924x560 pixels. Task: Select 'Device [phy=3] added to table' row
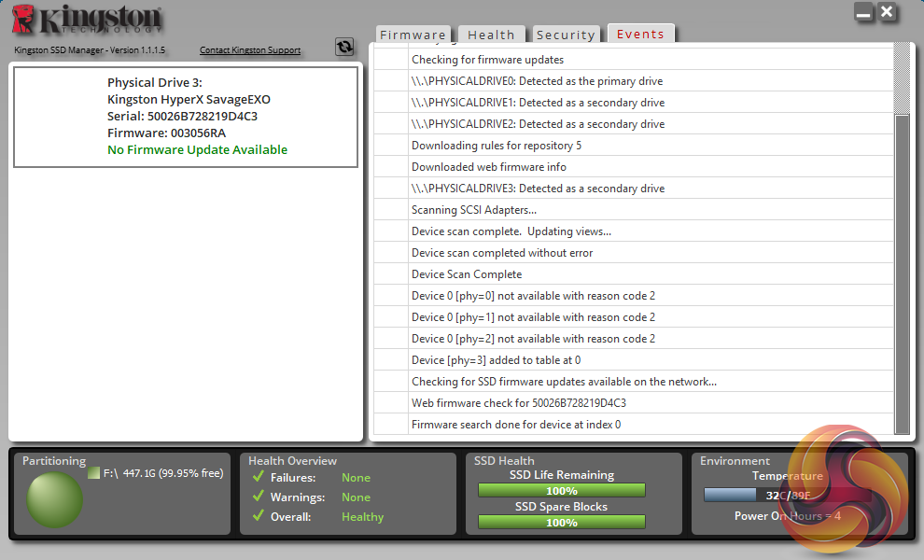(634, 360)
